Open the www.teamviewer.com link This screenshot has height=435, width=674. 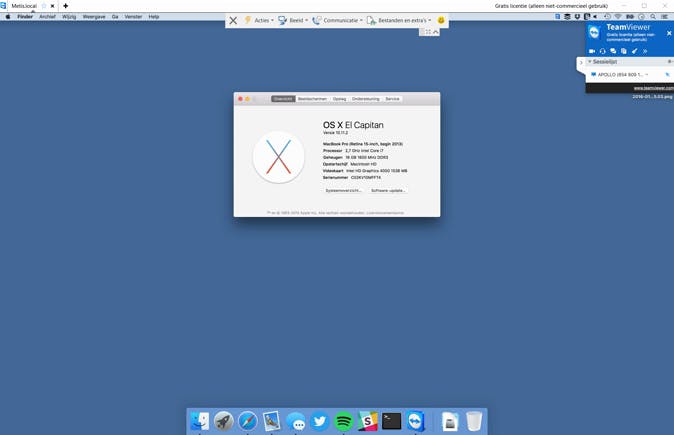[653, 88]
